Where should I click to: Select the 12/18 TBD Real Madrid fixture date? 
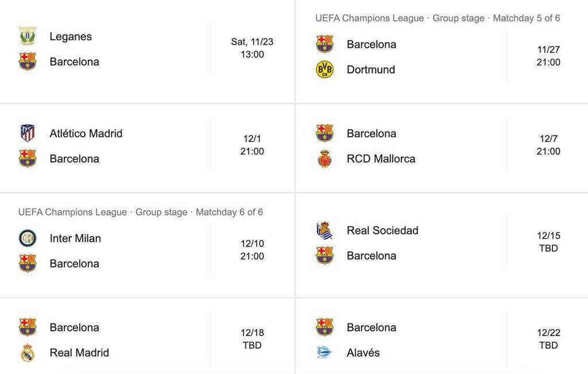(252, 339)
